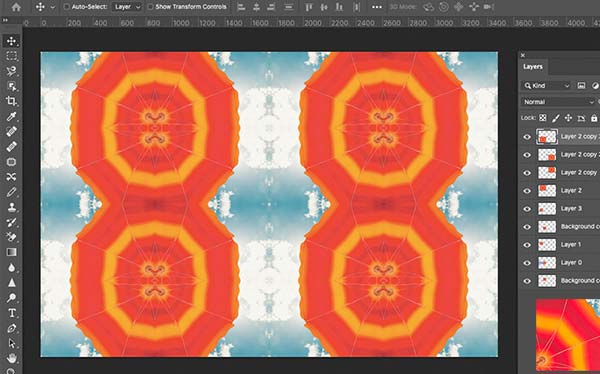Select the Layer 2 thumbnail

pyautogui.click(x=547, y=190)
